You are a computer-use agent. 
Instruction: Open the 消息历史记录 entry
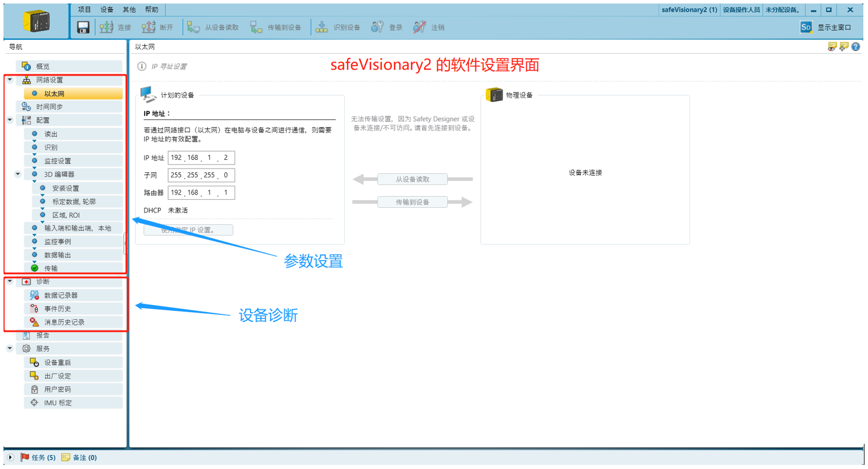tap(73, 322)
